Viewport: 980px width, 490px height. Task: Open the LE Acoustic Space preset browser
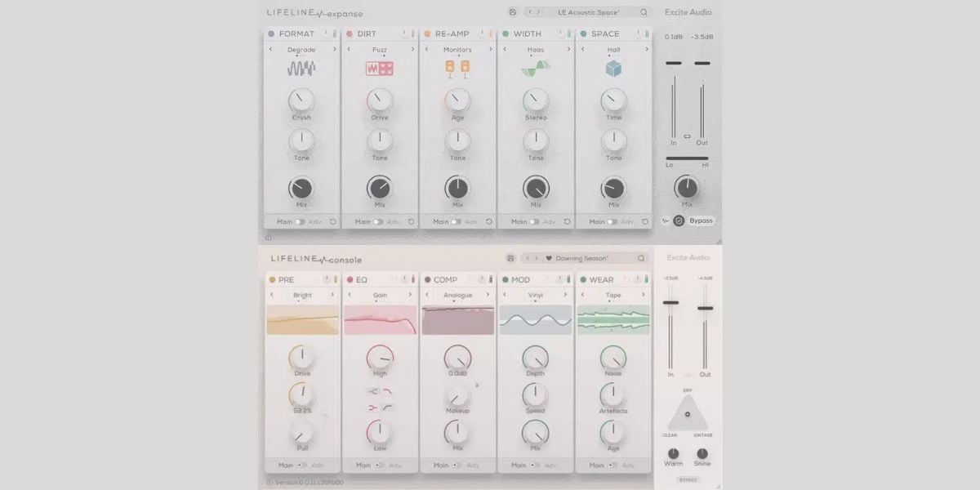click(x=589, y=12)
